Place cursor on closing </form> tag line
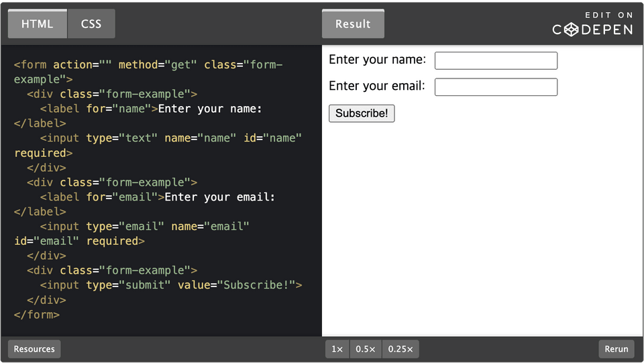 point(36,315)
